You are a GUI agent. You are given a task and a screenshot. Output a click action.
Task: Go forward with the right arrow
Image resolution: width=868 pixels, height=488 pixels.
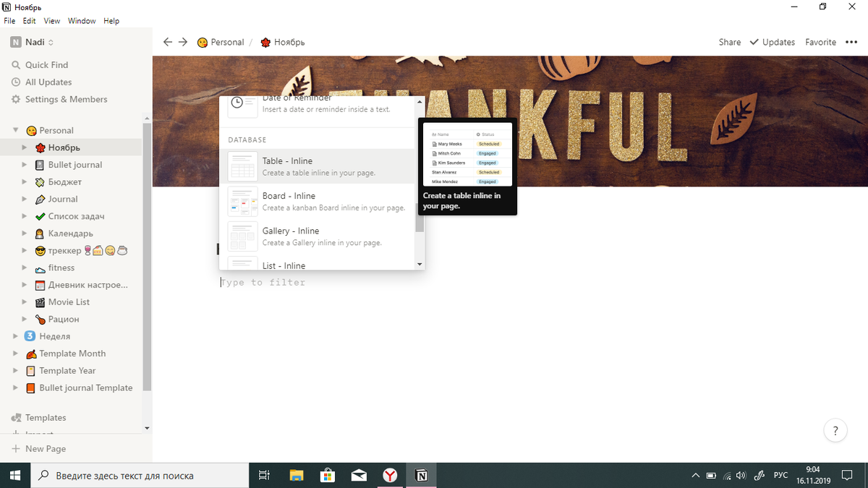point(183,42)
